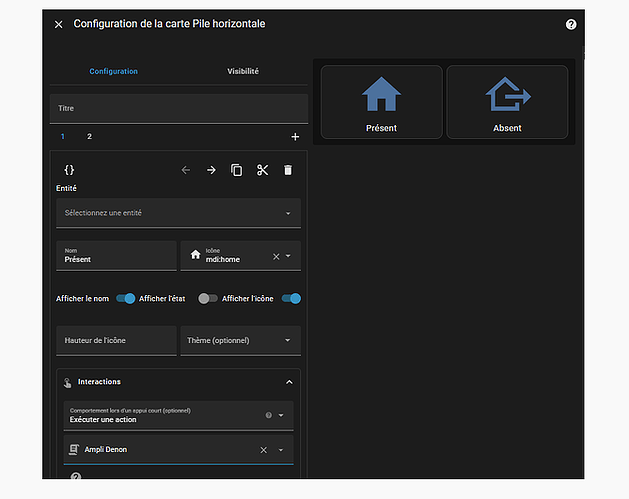Add a new card with plus icon
Viewport: 629px width, 499px height.
pyautogui.click(x=295, y=137)
